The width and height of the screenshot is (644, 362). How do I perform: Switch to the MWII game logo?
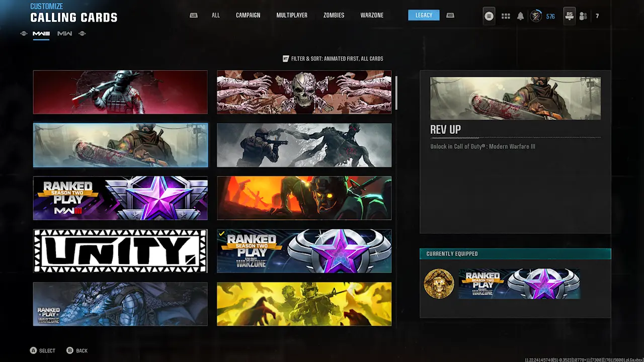64,34
